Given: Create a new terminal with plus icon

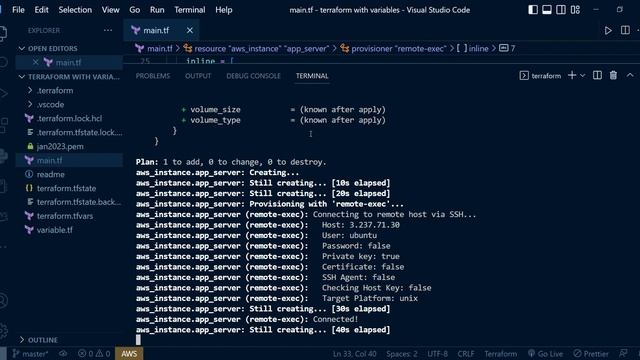Looking at the screenshot, I should point(572,76).
